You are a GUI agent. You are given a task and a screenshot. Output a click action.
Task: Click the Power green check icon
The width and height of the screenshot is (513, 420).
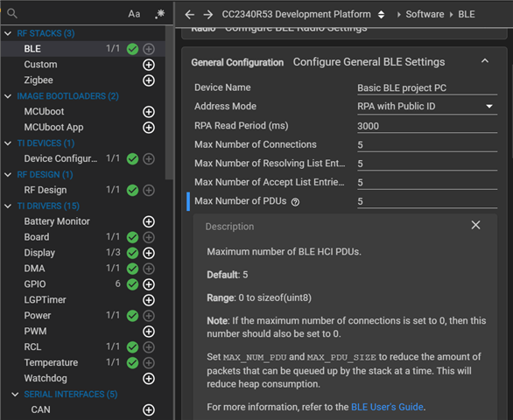[x=132, y=316]
